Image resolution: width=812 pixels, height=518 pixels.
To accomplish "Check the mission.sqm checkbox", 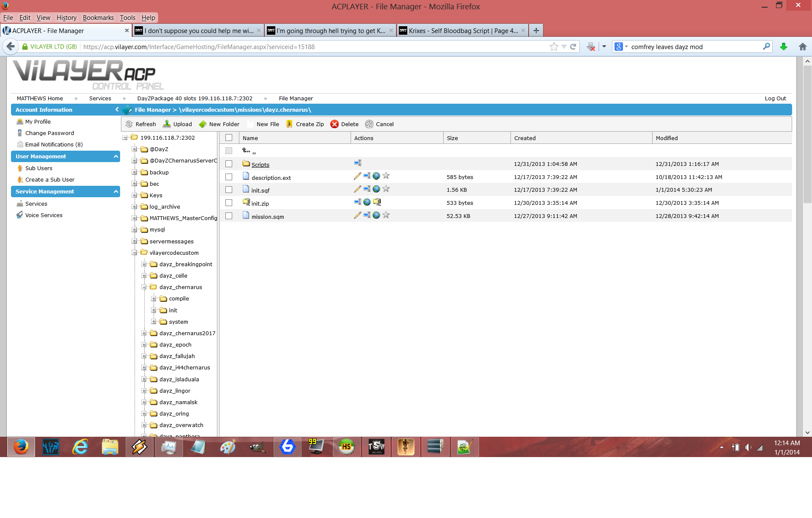I will tap(229, 216).
